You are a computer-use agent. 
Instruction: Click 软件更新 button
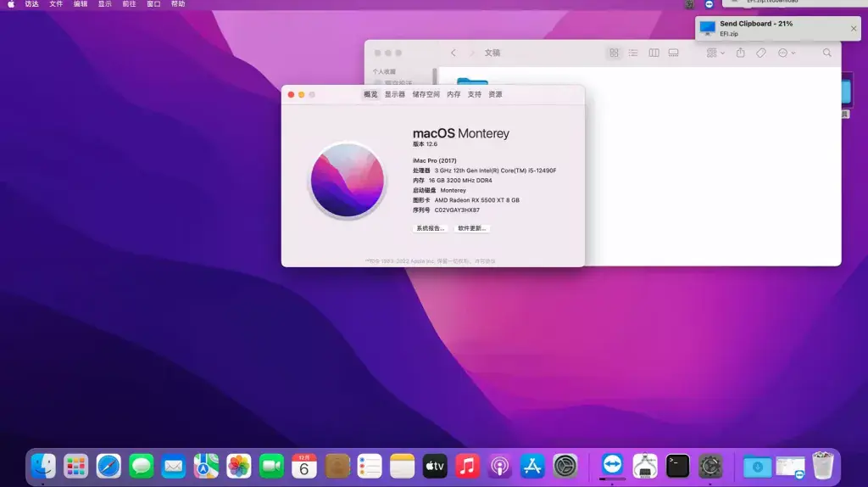471,228
